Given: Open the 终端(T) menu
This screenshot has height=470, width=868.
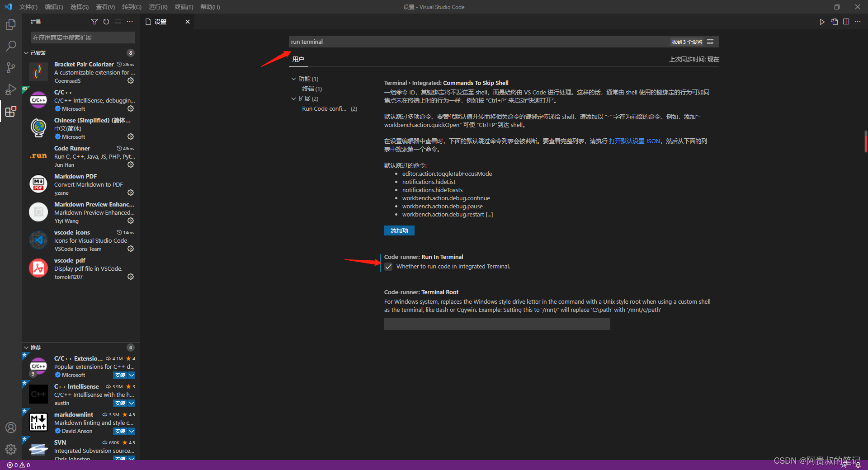Looking at the screenshot, I should (x=183, y=7).
